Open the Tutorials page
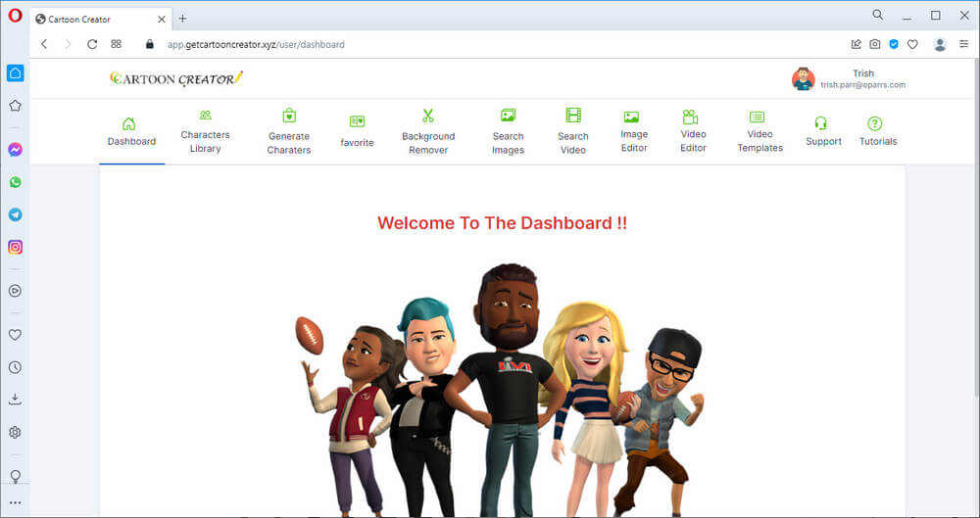This screenshot has height=518, width=980. [x=877, y=132]
